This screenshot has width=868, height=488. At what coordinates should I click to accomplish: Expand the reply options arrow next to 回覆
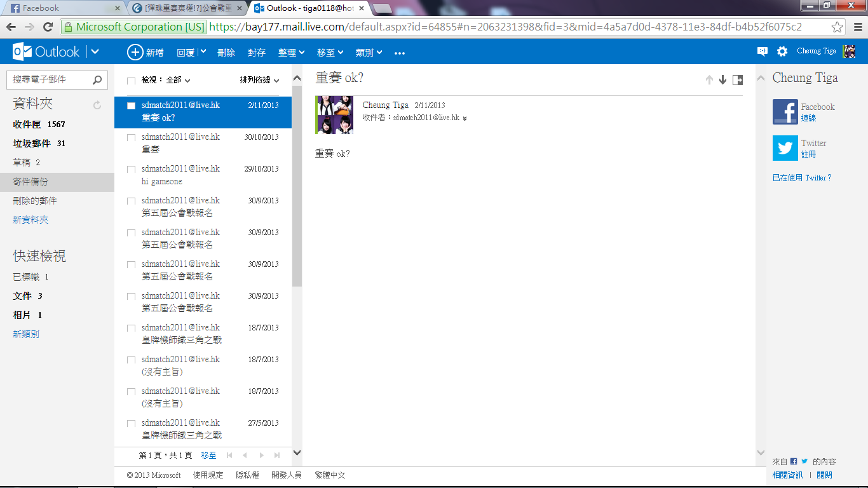[x=203, y=52]
